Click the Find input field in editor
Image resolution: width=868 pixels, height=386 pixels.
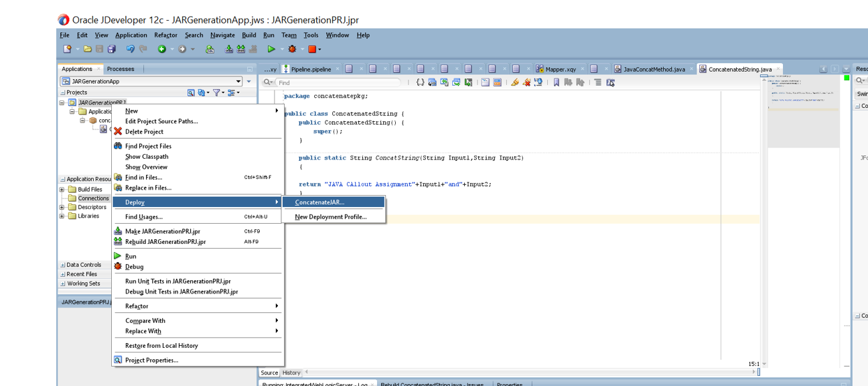coord(338,82)
